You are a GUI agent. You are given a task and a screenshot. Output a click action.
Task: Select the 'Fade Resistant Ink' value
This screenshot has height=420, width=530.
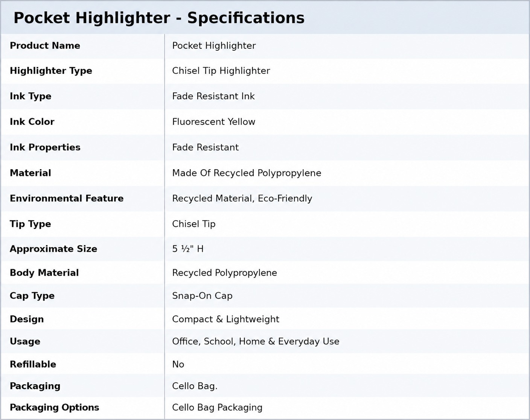tap(213, 96)
